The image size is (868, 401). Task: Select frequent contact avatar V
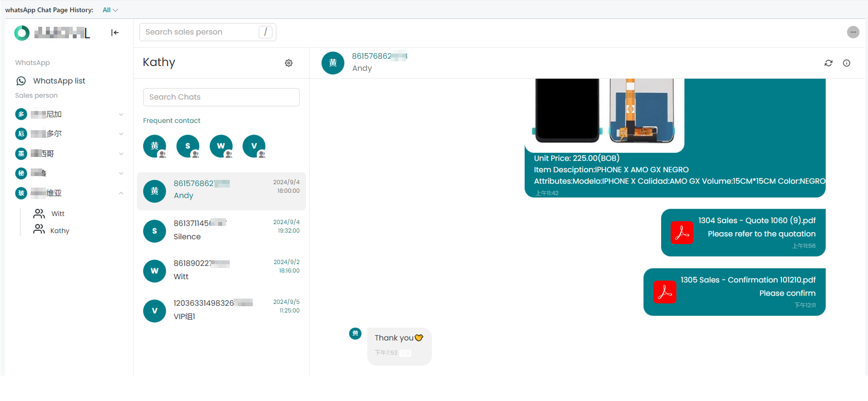[254, 146]
